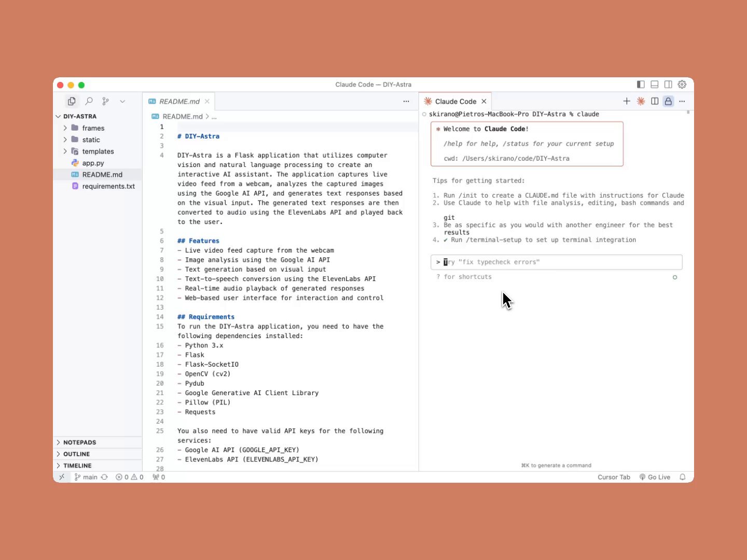Image resolution: width=747 pixels, height=560 pixels.
Task: Click the '# DIY-Astra' heading line
Action: (x=198, y=136)
